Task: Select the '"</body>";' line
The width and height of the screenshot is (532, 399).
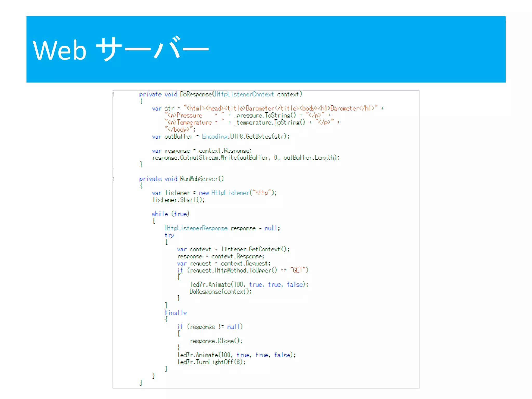Action: [180, 129]
